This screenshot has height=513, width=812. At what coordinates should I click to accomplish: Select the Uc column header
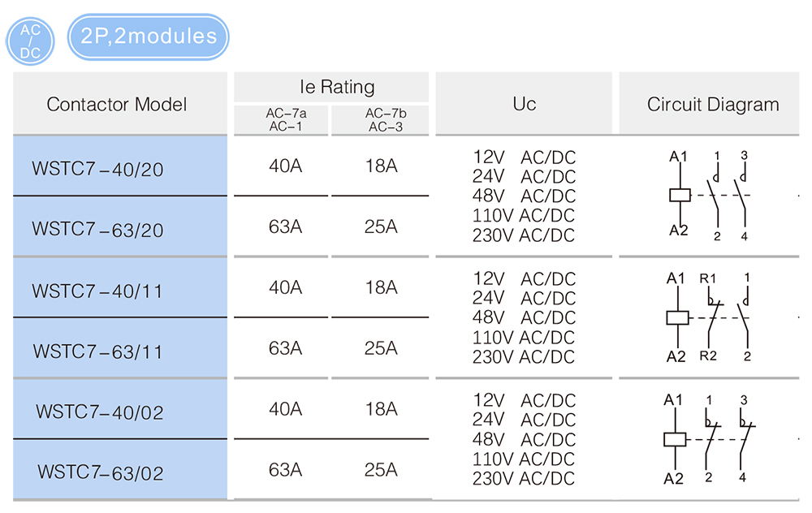tap(524, 104)
